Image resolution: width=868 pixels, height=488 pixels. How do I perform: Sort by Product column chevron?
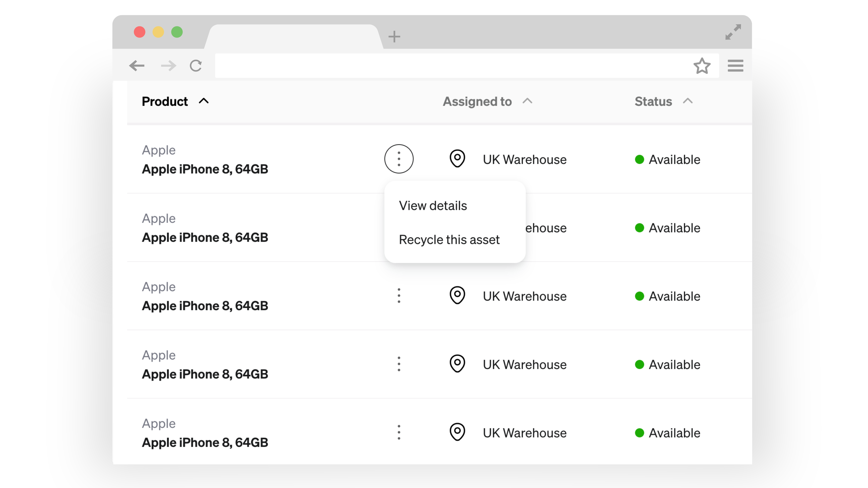[204, 101]
